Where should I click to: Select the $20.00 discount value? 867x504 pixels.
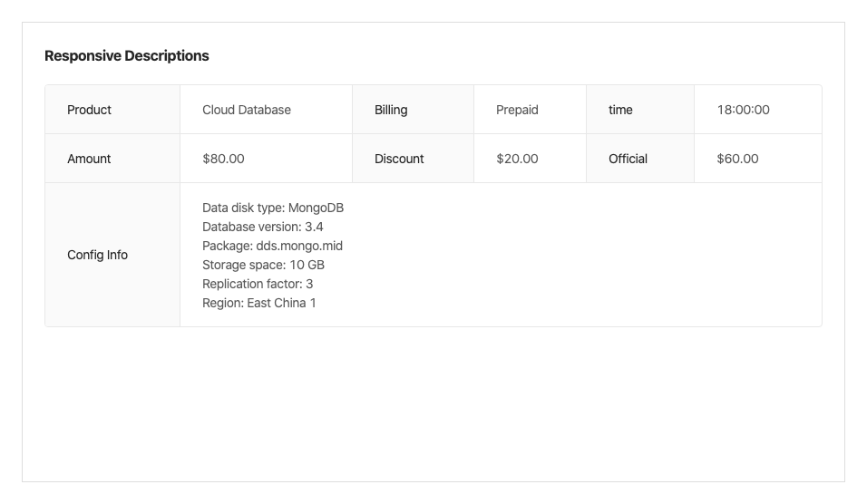click(x=517, y=159)
